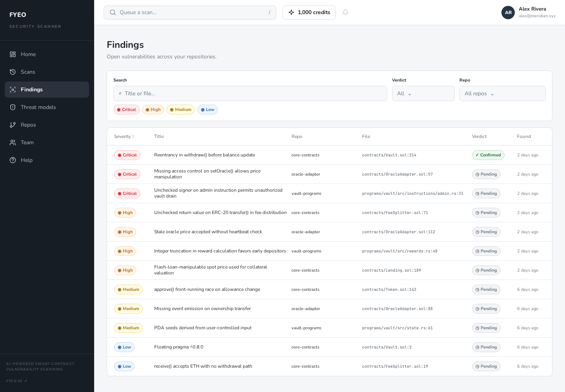Click Pending badge for FeeSplitter.sol:19

pos(486,366)
